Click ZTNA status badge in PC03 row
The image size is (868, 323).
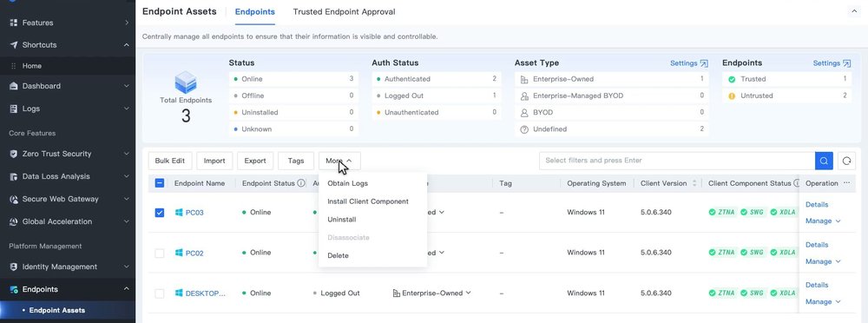click(x=722, y=212)
